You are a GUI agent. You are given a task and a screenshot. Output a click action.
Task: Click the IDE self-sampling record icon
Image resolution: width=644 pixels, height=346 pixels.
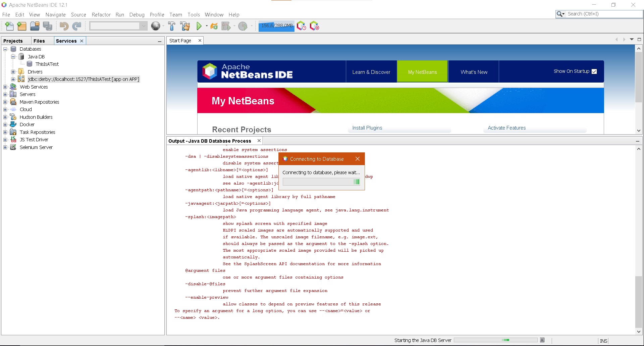tap(314, 26)
